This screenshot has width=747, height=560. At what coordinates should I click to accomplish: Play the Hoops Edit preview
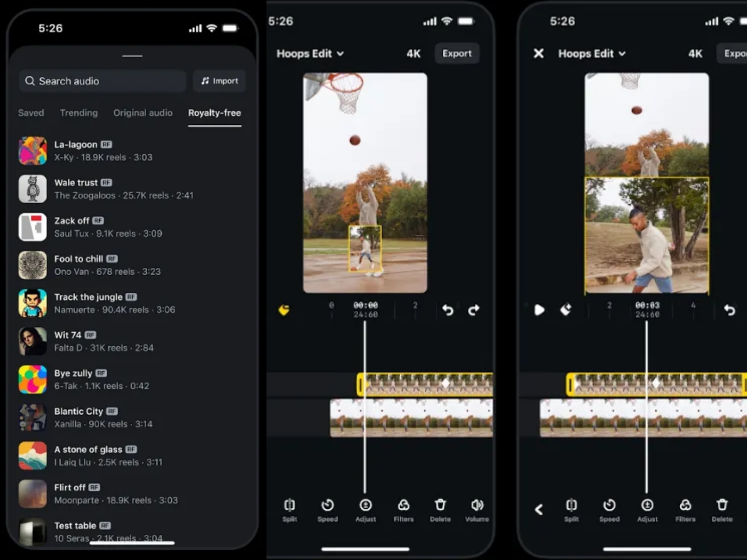coord(539,310)
